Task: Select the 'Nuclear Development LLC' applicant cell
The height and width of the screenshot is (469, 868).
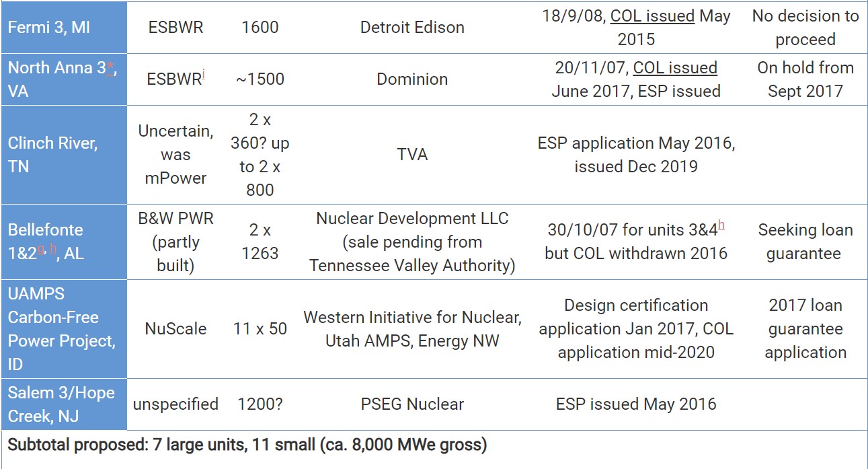Action: click(412, 242)
